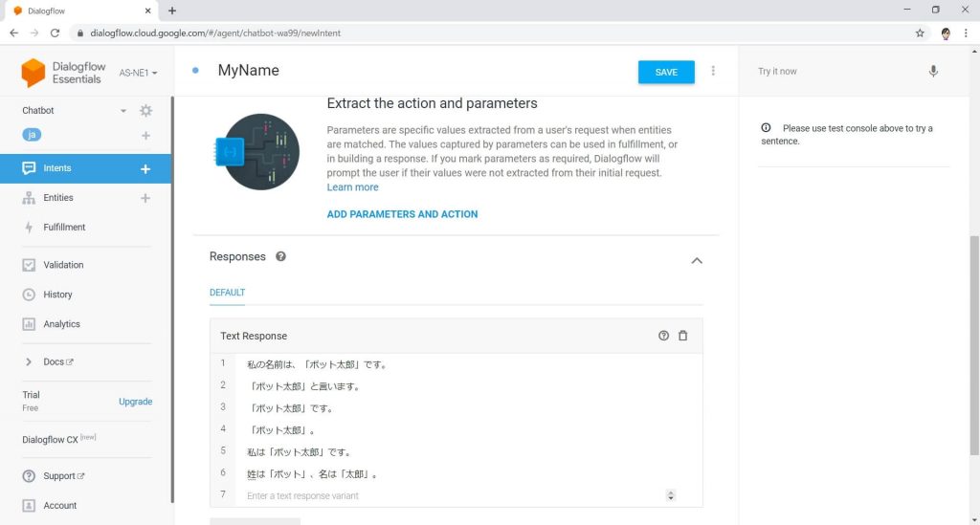Click the Try it now input field
This screenshot has height=525, width=980.
click(x=837, y=71)
